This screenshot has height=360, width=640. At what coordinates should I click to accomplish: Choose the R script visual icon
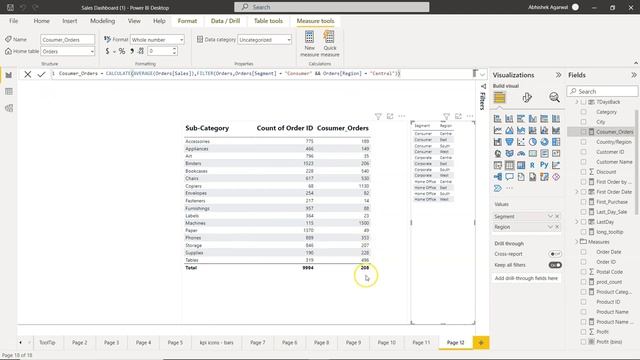[x=533, y=165]
